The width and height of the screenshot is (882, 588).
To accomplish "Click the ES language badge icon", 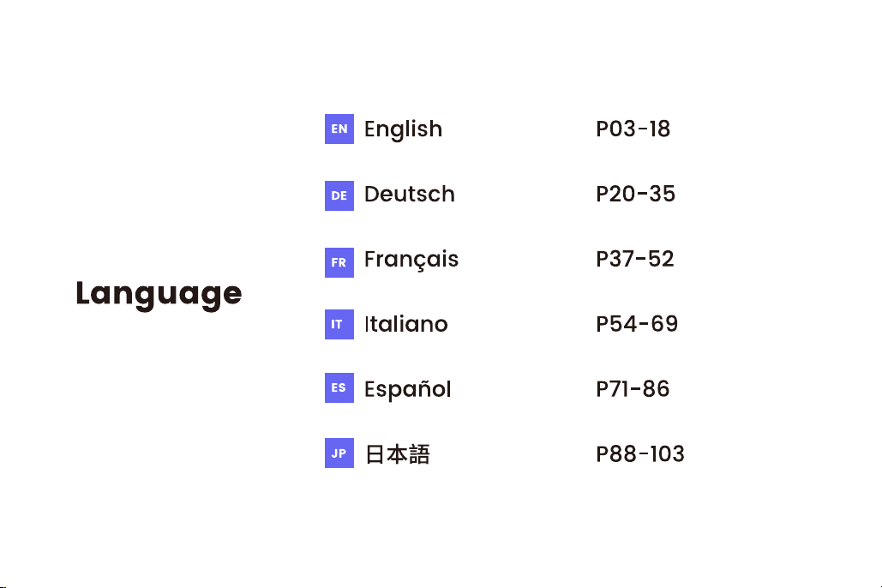I will [x=339, y=387].
